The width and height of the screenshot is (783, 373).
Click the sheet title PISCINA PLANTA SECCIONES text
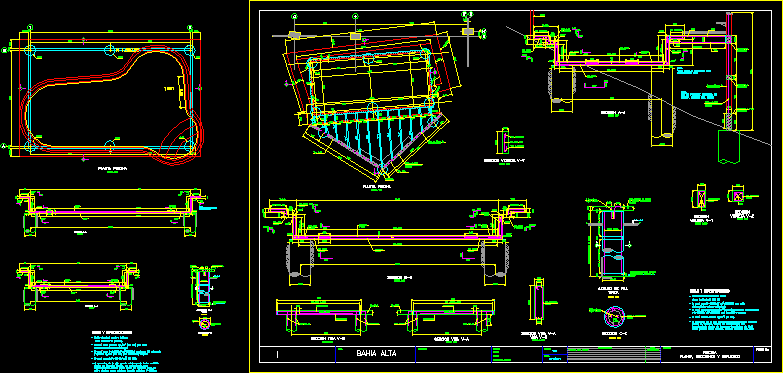tap(710, 355)
